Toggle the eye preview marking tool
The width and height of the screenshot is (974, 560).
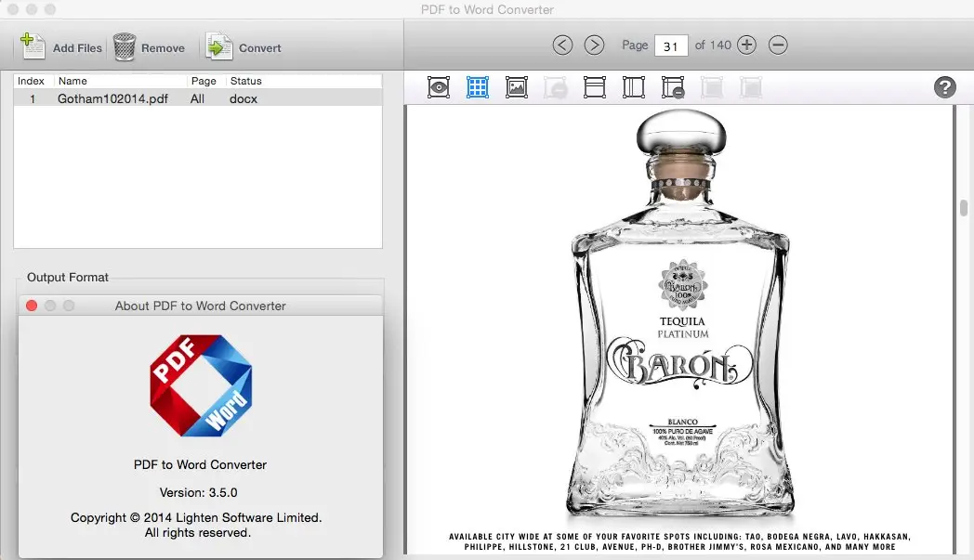tap(439, 87)
